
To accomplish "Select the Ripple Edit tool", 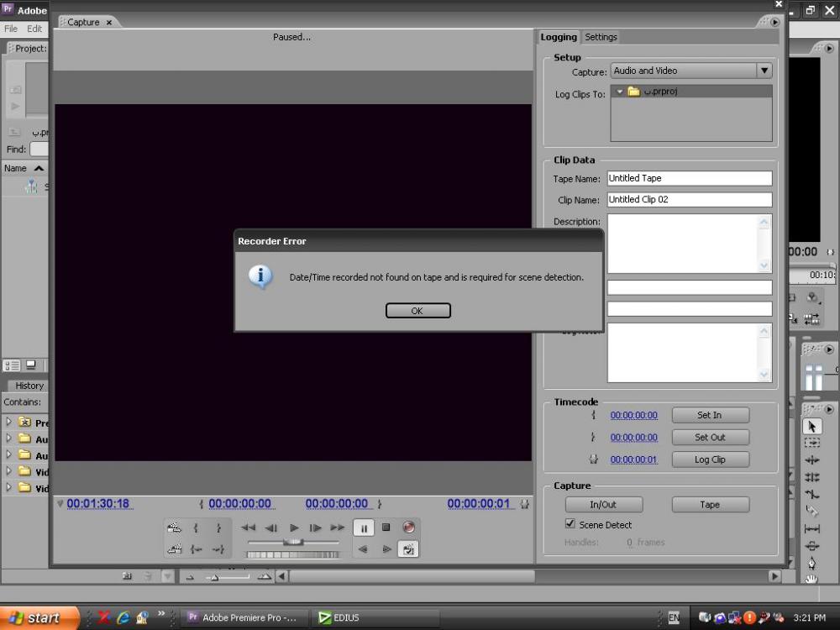I will [812, 459].
